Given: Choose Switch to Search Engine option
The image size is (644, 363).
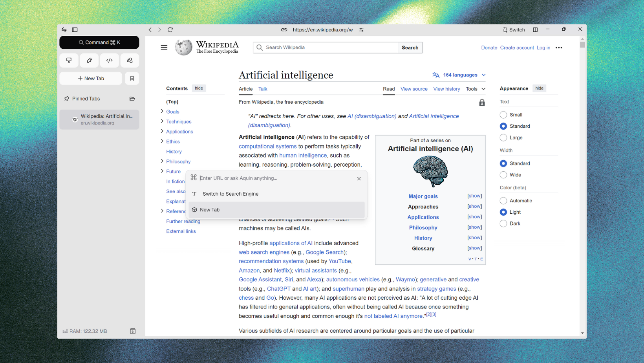Looking at the screenshot, I should 276,194.
